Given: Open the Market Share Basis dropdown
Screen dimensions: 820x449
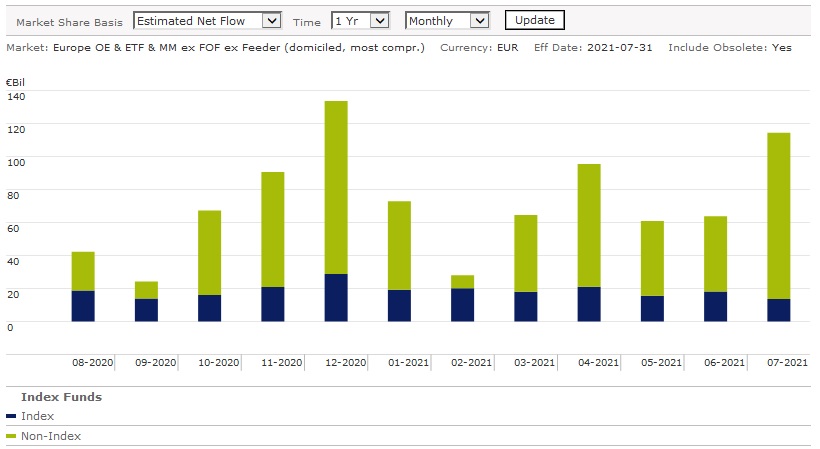Looking at the screenshot, I should (208, 21).
